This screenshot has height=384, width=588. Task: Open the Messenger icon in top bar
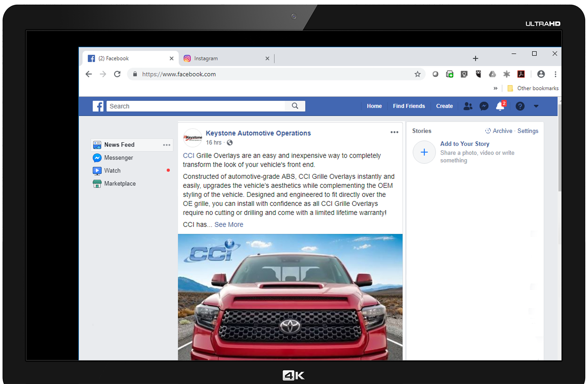tap(484, 106)
